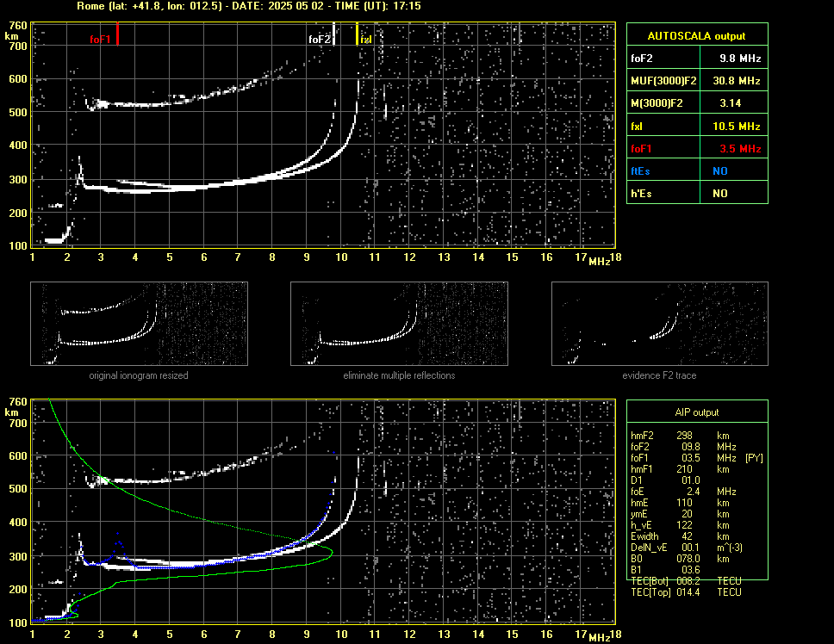Select the TEC[Top] 014.4 TECU row
The height and width of the screenshot is (644, 834).
pyautogui.click(x=686, y=592)
